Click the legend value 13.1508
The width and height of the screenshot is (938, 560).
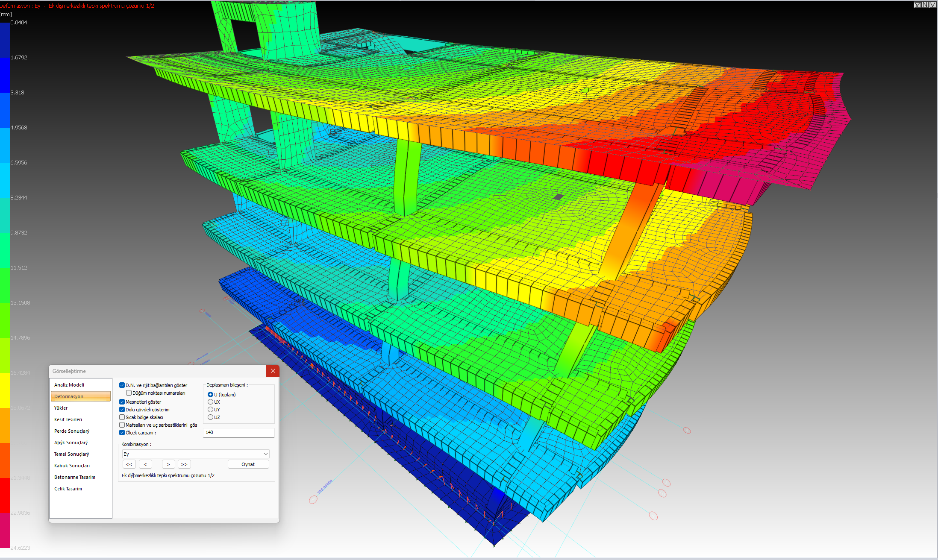21,303
